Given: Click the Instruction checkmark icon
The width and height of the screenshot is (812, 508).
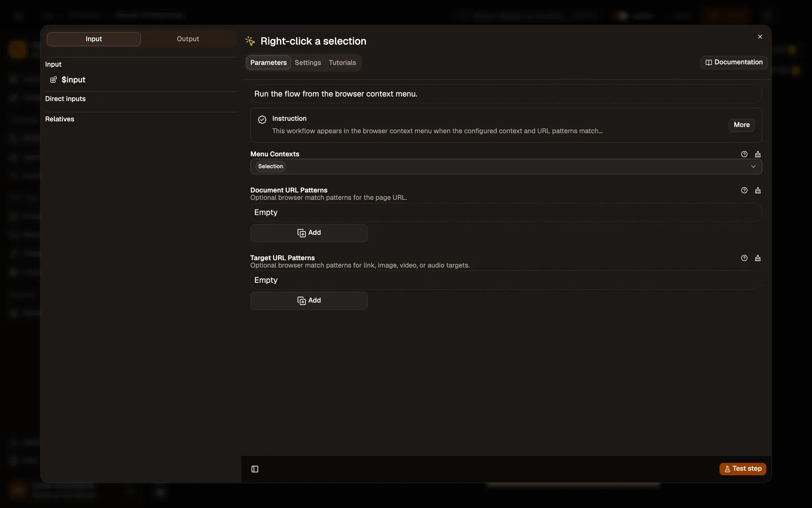Looking at the screenshot, I should pos(262,119).
